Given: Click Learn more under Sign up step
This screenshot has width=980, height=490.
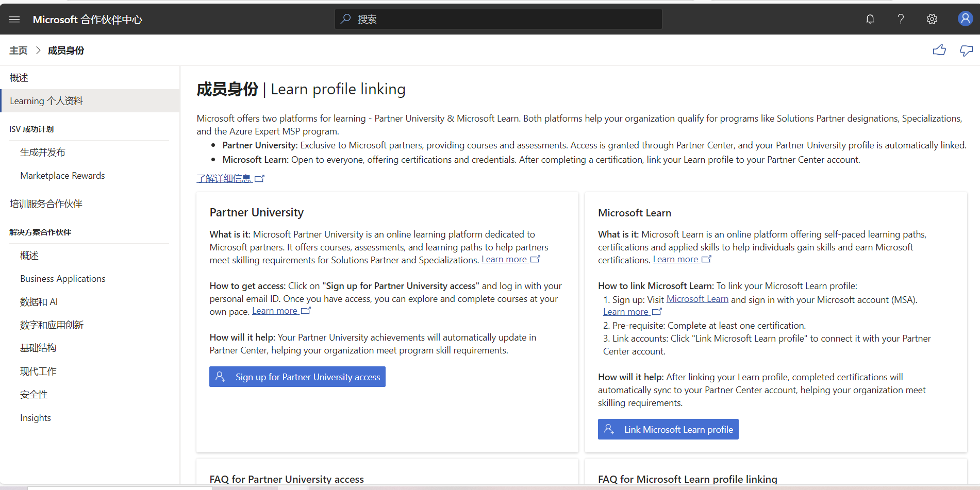Looking at the screenshot, I should click(632, 312).
